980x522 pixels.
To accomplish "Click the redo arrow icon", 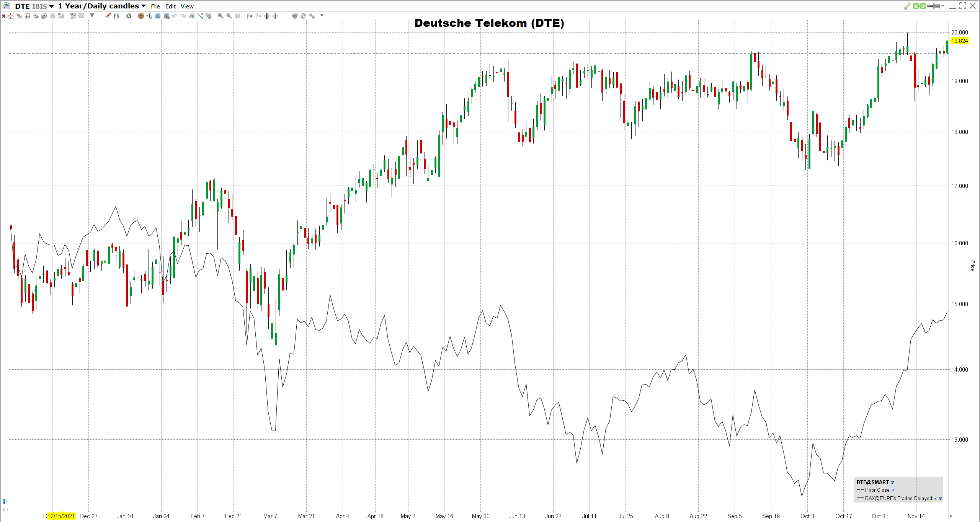I will (x=183, y=16).
